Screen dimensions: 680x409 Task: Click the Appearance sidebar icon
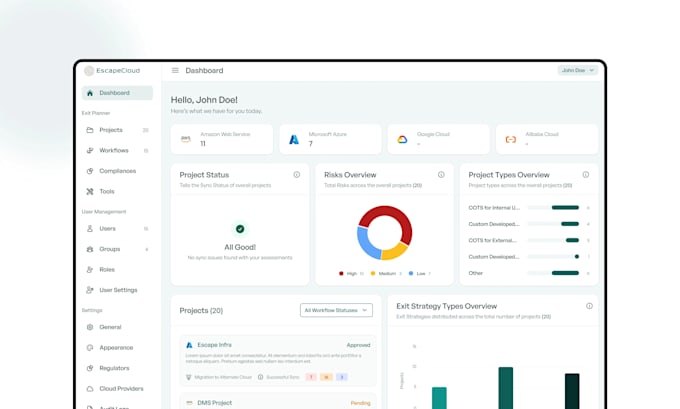click(90, 347)
